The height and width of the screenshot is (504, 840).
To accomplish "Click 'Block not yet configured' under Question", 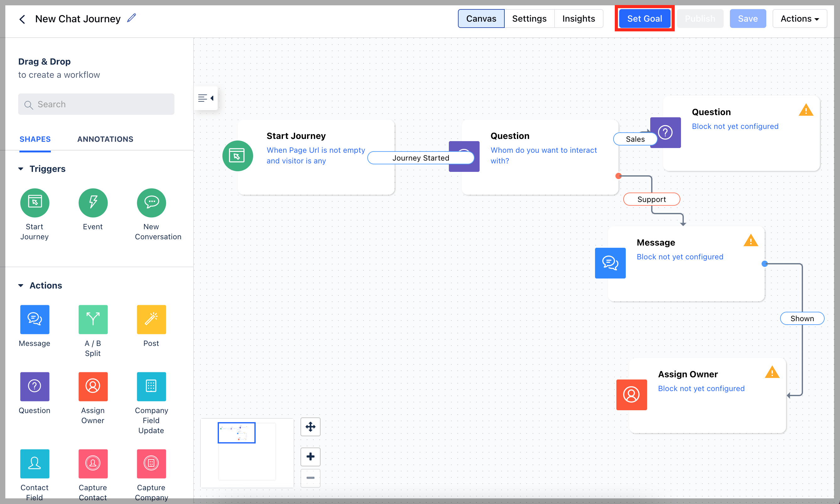I will pyautogui.click(x=735, y=126).
